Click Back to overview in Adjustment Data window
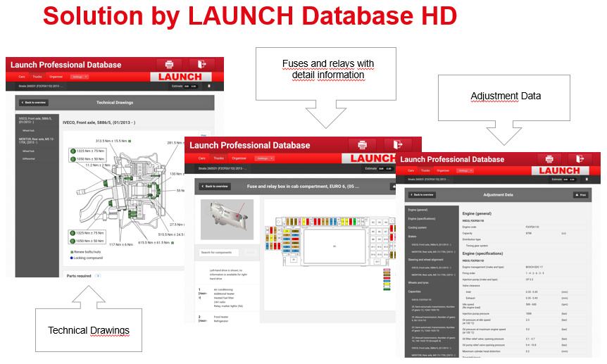 pyautogui.click(x=422, y=195)
